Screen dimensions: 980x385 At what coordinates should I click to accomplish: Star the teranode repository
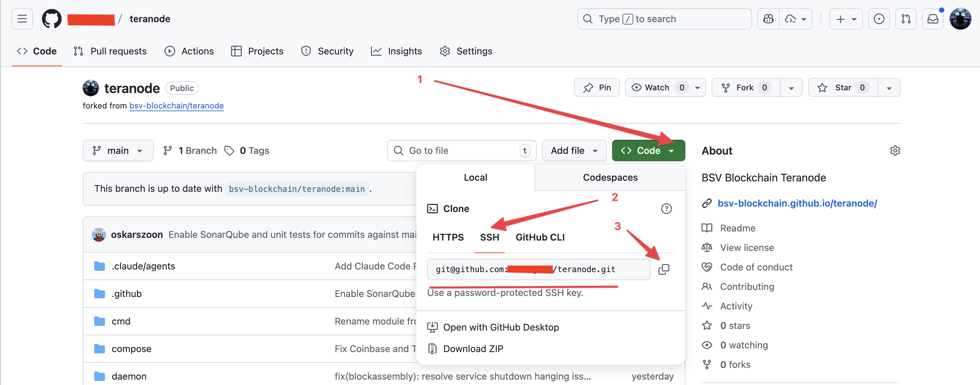click(x=843, y=88)
